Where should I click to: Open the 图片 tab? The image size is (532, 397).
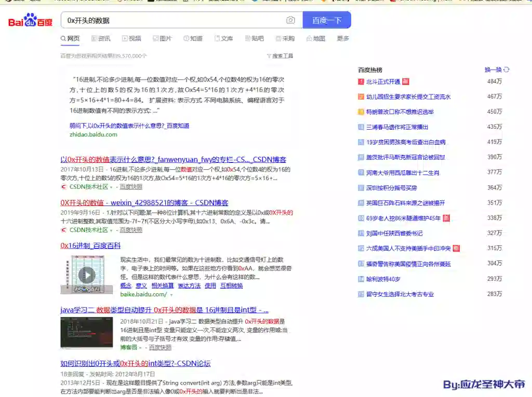(x=162, y=38)
